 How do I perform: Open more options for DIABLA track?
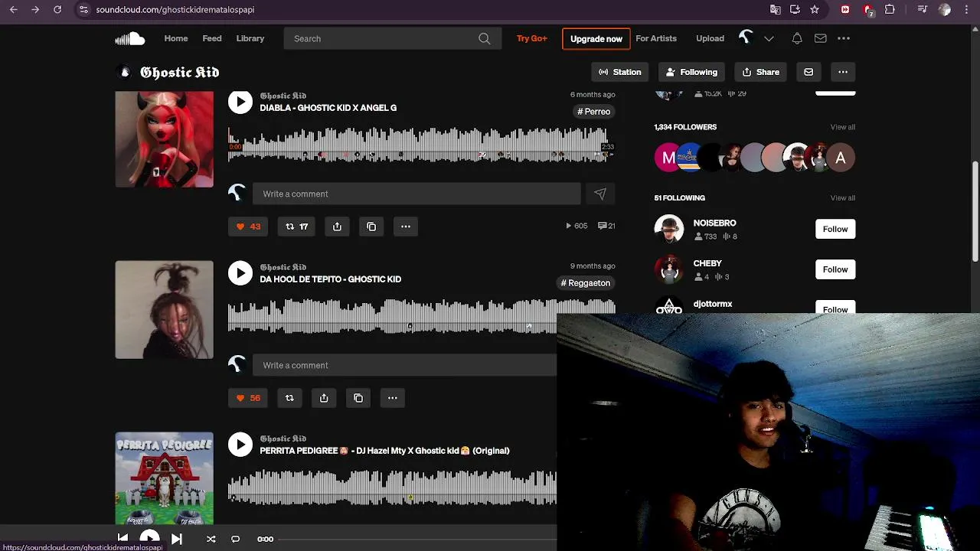pyautogui.click(x=406, y=227)
